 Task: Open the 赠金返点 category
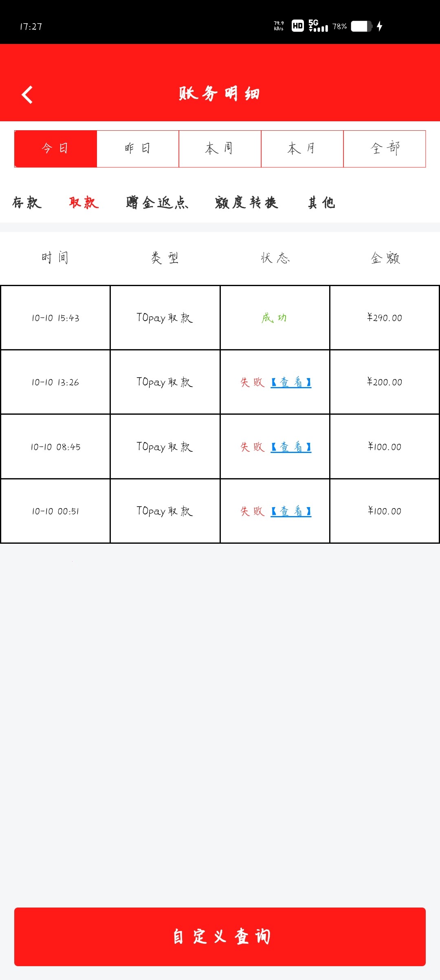pos(157,202)
